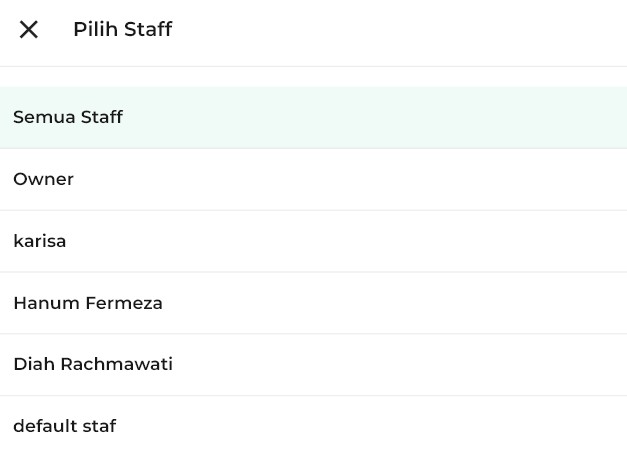Click the highlighted Semua Staff row
The width and height of the screenshot is (627, 457).
pos(313,117)
